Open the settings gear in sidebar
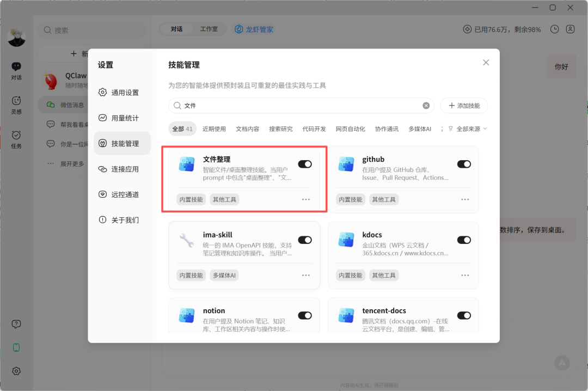The width and height of the screenshot is (588, 391). coord(16,371)
